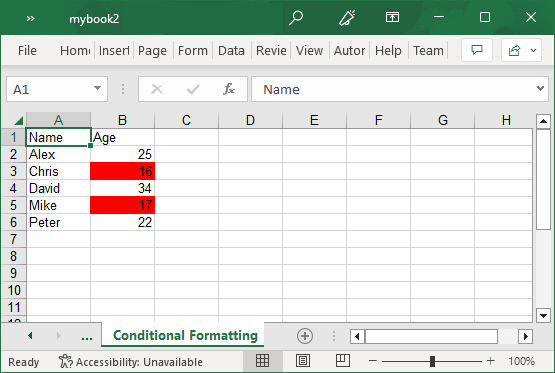Expand the Name Box dropdown arrow
The height and width of the screenshot is (373, 555).
tap(97, 88)
